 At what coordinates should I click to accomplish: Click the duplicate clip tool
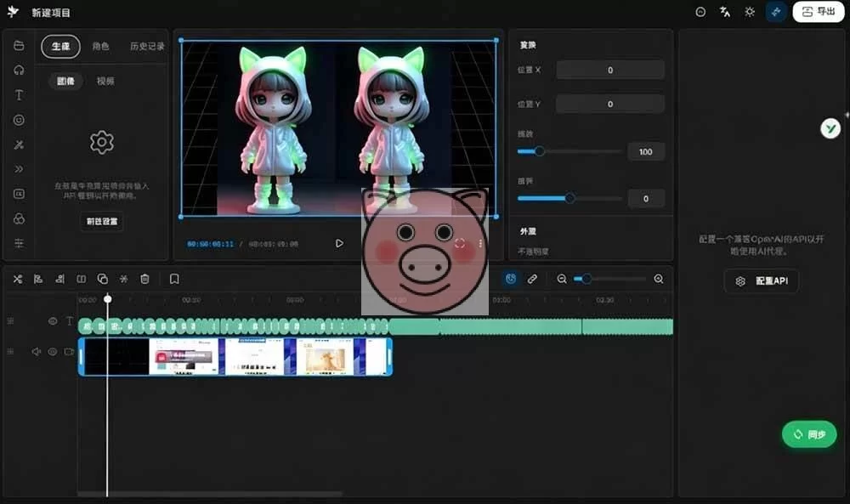[103, 279]
